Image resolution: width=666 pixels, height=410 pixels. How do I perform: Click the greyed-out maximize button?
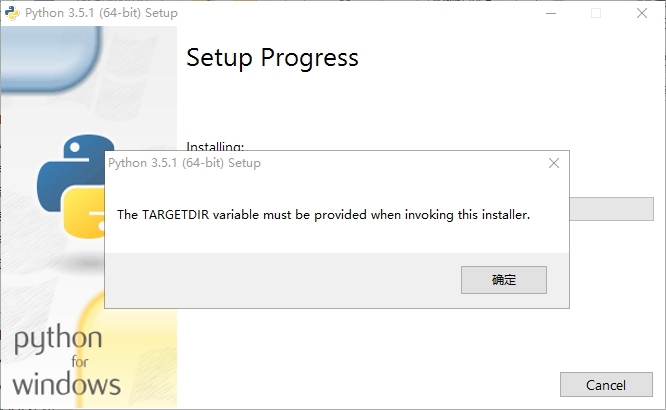click(x=596, y=13)
